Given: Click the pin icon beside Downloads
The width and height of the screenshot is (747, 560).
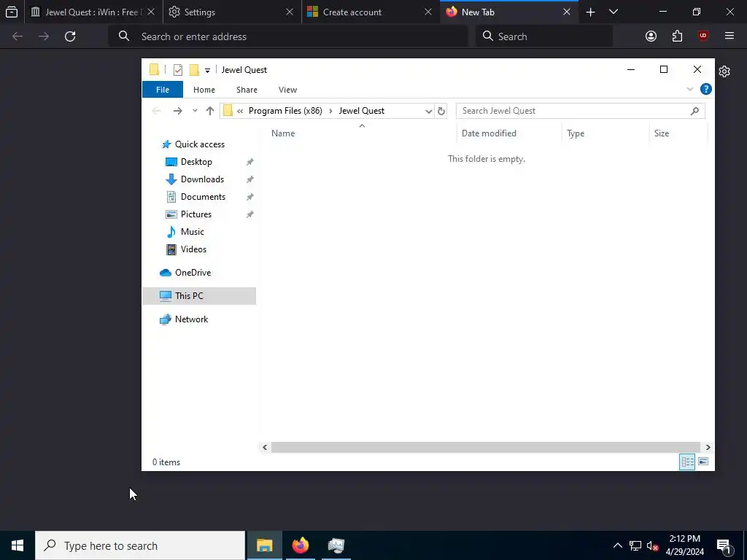Looking at the screenshot, I should pos(249,179).
